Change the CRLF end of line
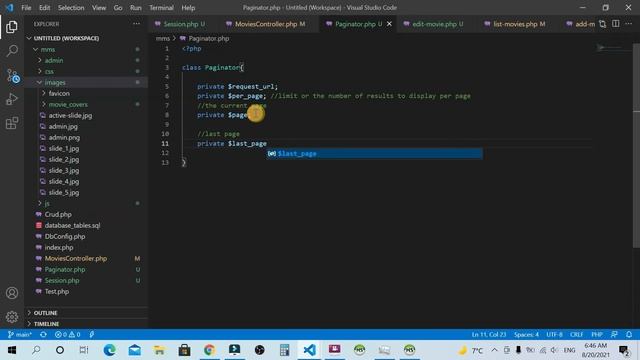This screenshot has height=360, width=640. click(576, 334)
